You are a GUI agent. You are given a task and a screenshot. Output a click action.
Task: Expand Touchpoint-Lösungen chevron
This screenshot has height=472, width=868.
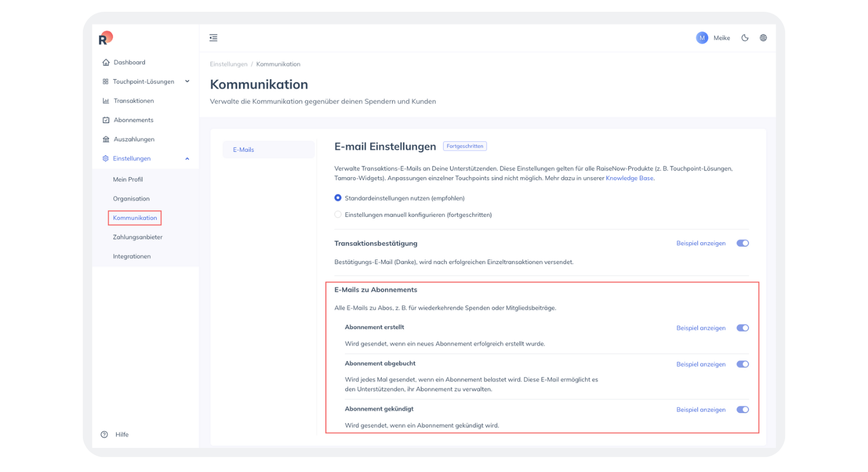point(187,81)
